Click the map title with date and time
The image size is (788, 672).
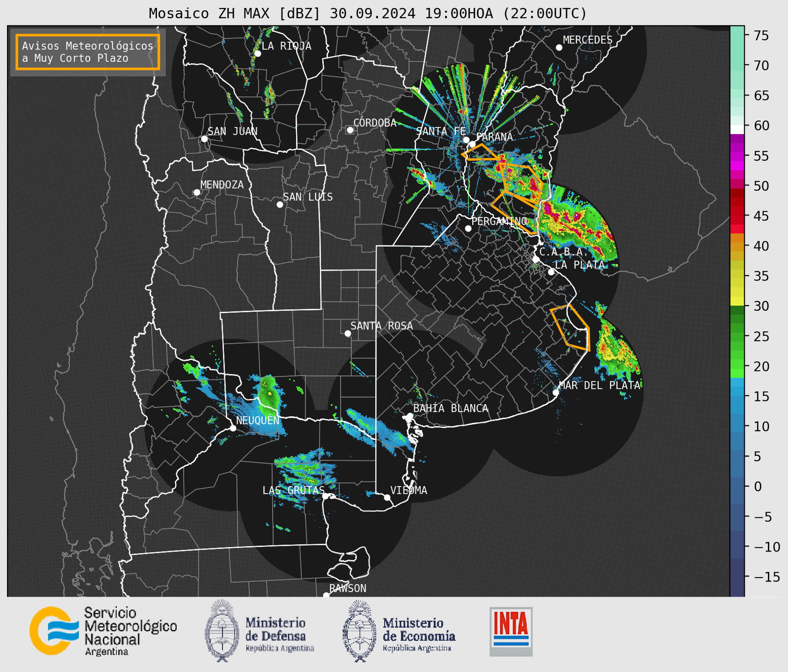click(x=368, y=14)
